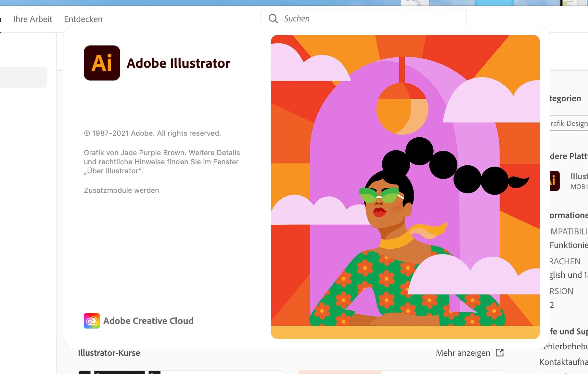Open the Mehr anzeigen link
The width and height of the screenshot is (588, 374).
(463, 353)
